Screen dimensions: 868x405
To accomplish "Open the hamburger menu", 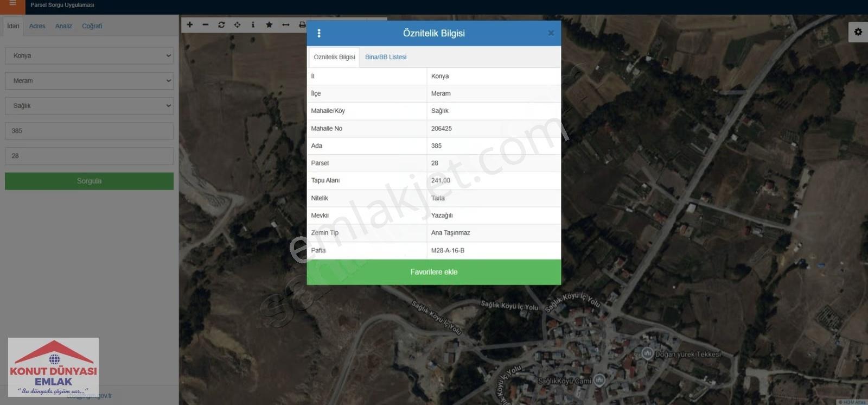I will 12,4.
